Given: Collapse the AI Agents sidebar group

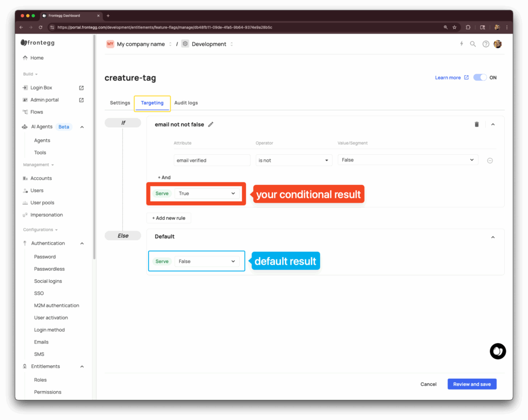Looking at the screenshot, I should click(82, 127).
